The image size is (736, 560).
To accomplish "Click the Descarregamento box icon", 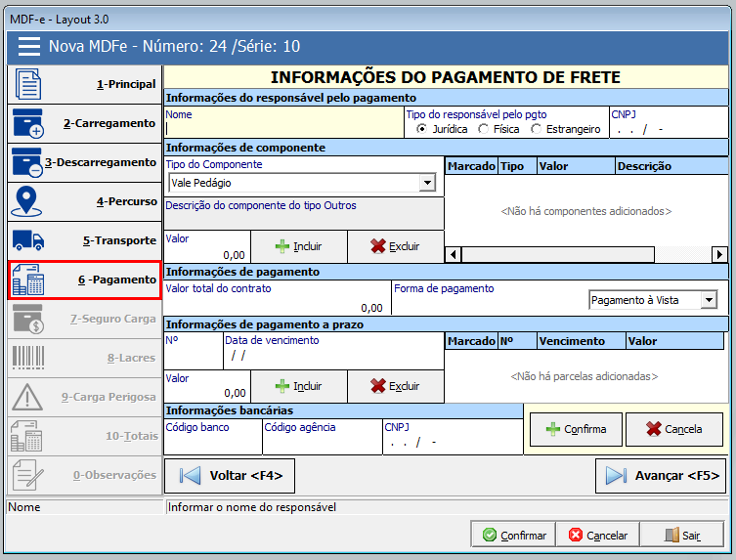I will click(x=28, y=162).
